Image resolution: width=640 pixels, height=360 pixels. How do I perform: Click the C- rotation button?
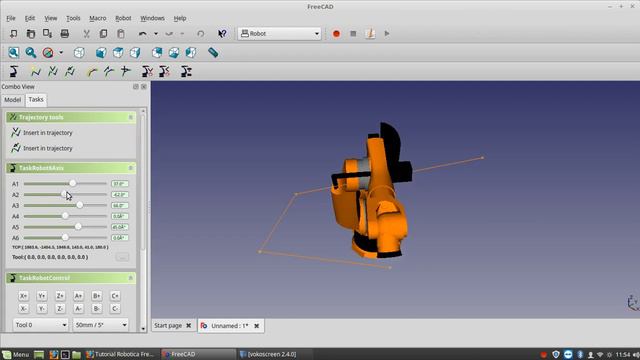115,309
